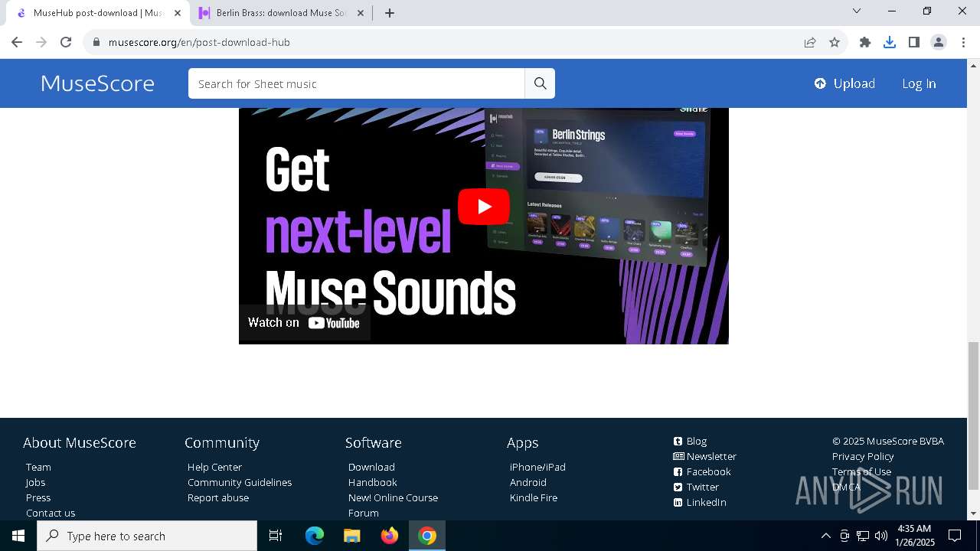Viewport: 980px width, 551px height.
Task: Open the Contact us footer link
Action: 51,513
